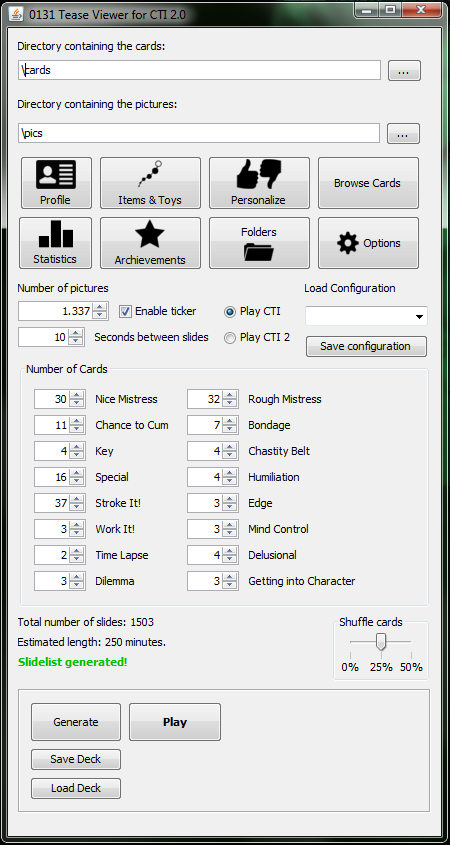Click the Delusional count spinner
450x845 pixels.
click(213, 555)
